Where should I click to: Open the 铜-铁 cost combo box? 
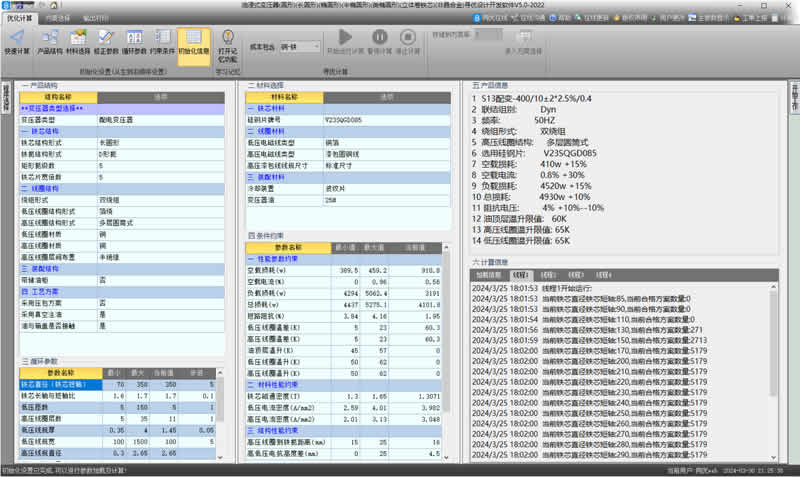[300, 47]
